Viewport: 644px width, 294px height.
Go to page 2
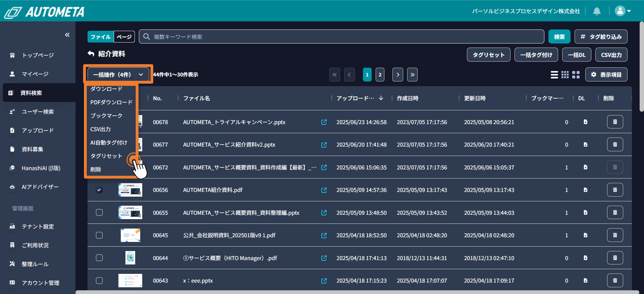point(380,75)
